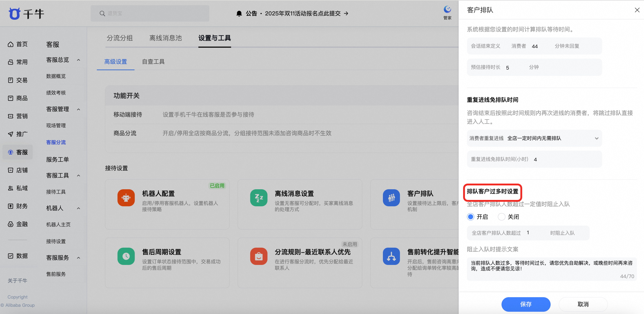
Task: Click the 营销 sidebar icon
Action: (10, 116)
